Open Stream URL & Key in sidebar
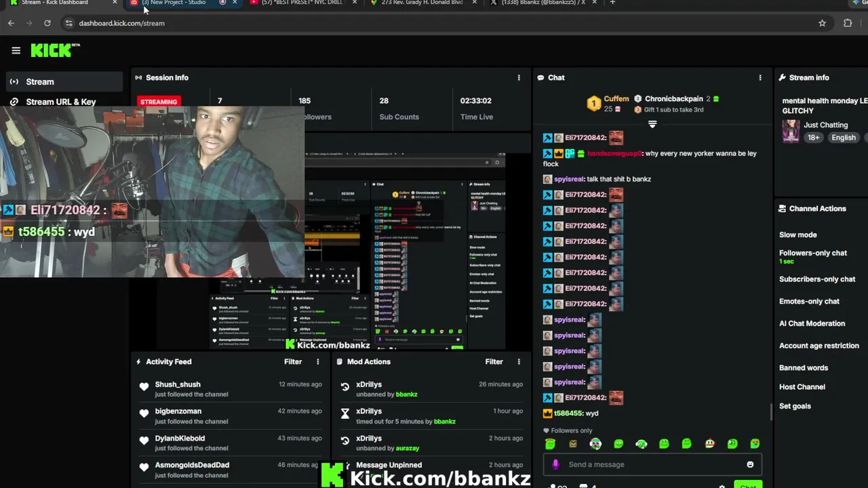 [x=60, y=102]
